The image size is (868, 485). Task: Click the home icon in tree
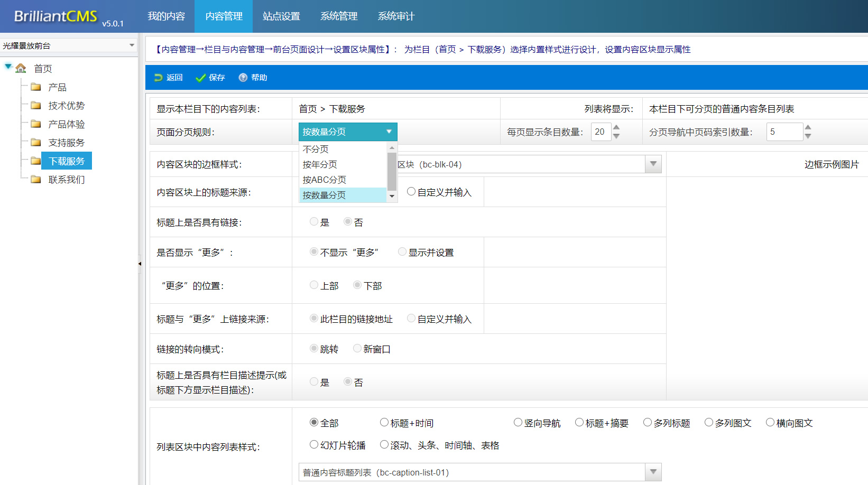pos(21,68)
